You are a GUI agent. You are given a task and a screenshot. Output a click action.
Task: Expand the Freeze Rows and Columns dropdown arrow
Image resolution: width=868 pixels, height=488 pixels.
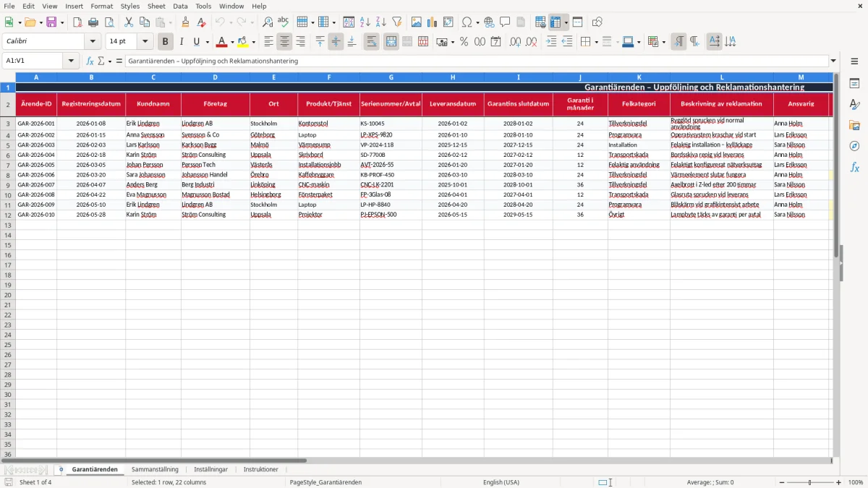566,22
